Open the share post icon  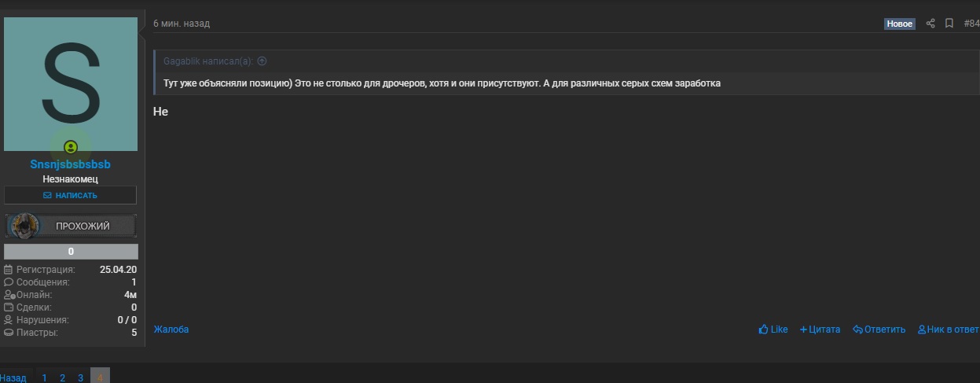(930, 24)
